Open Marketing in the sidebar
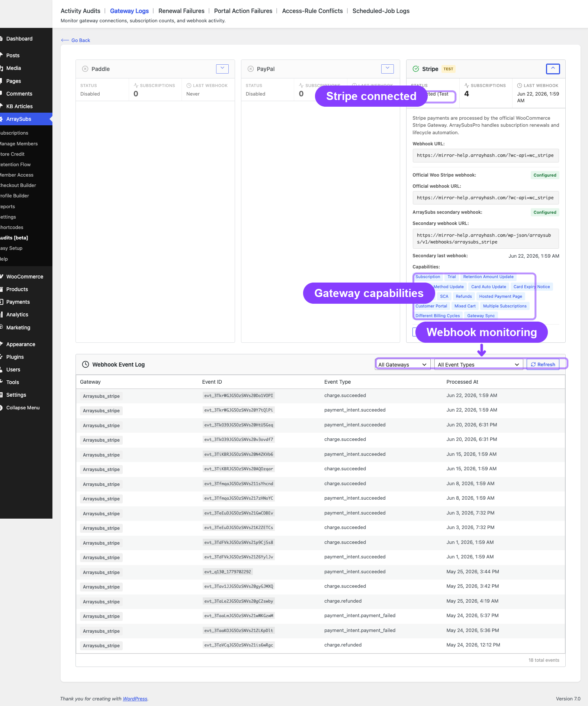Screen dimensions: 588x706 (x=26, y=328)
